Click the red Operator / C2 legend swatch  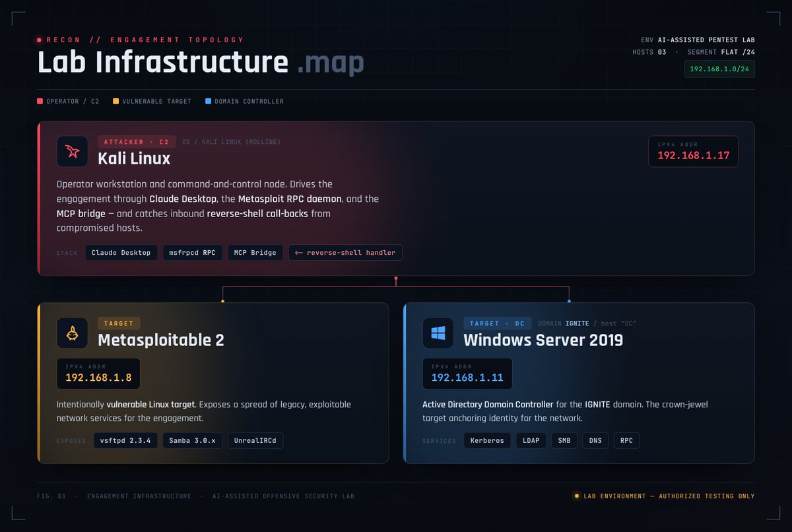(40, 102)
